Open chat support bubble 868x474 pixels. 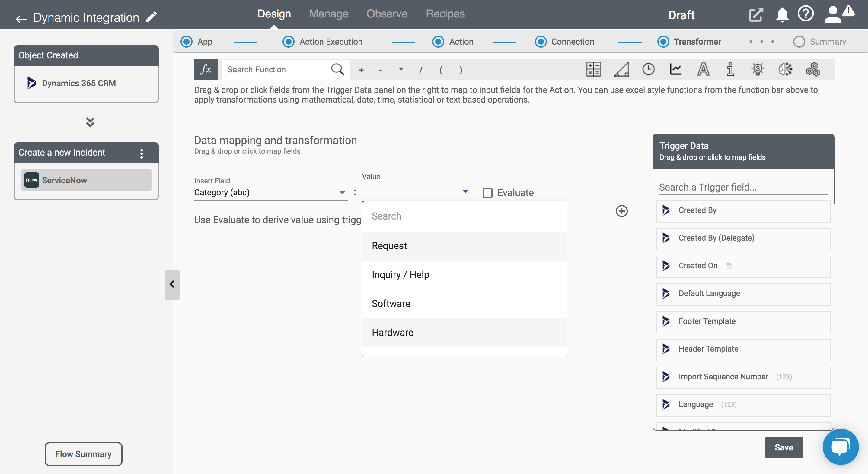coord(840,447)
